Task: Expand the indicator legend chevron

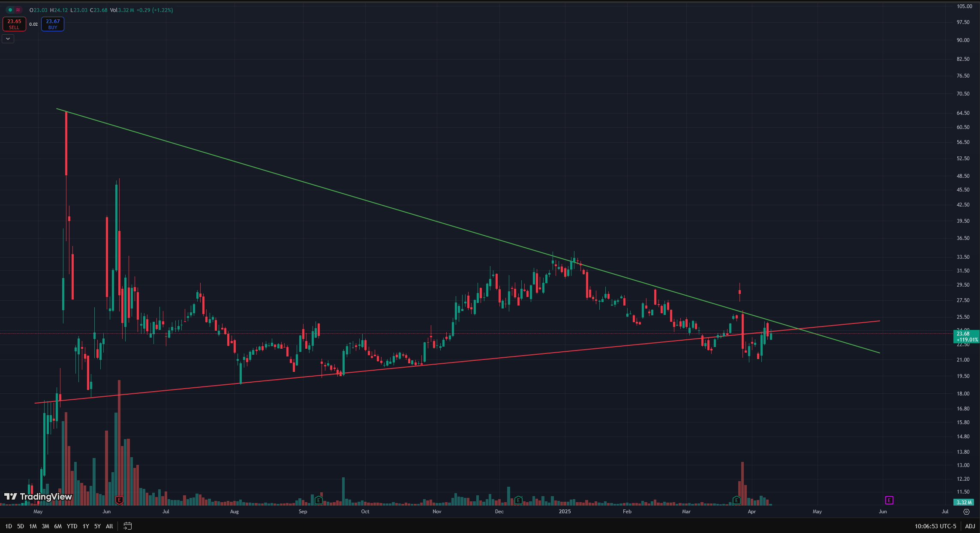Action: (8, 39)
